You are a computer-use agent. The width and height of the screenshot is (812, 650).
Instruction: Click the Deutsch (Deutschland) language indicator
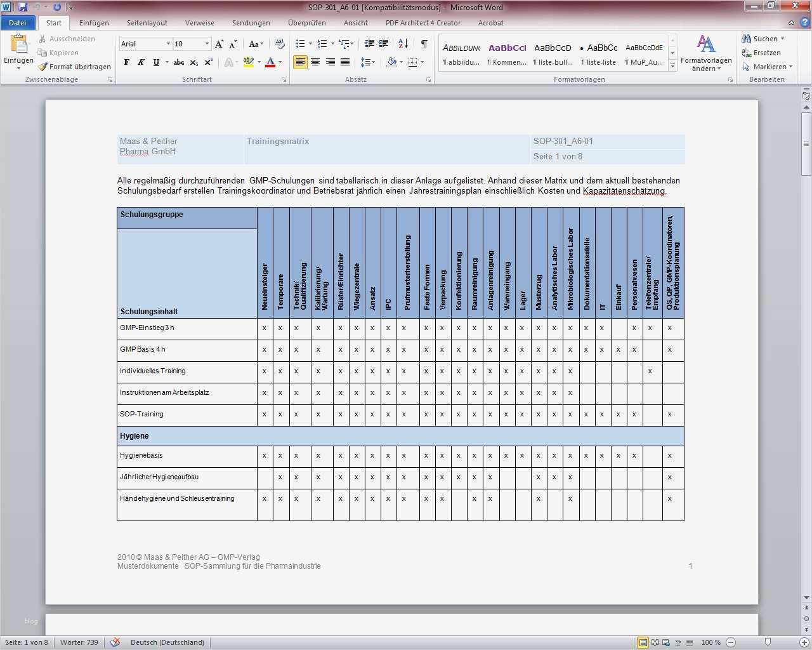[x=167, y=642]
